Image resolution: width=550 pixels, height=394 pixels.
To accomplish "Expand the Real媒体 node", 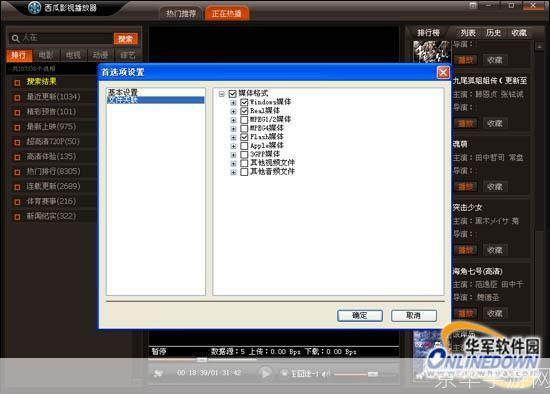I will [233, 111].
